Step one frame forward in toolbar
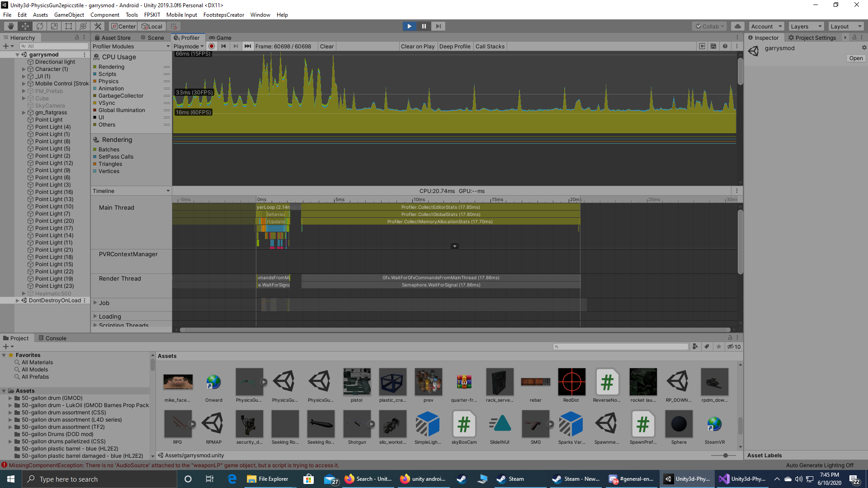Viewport: 868px width, 488px height. pos(438,26)
